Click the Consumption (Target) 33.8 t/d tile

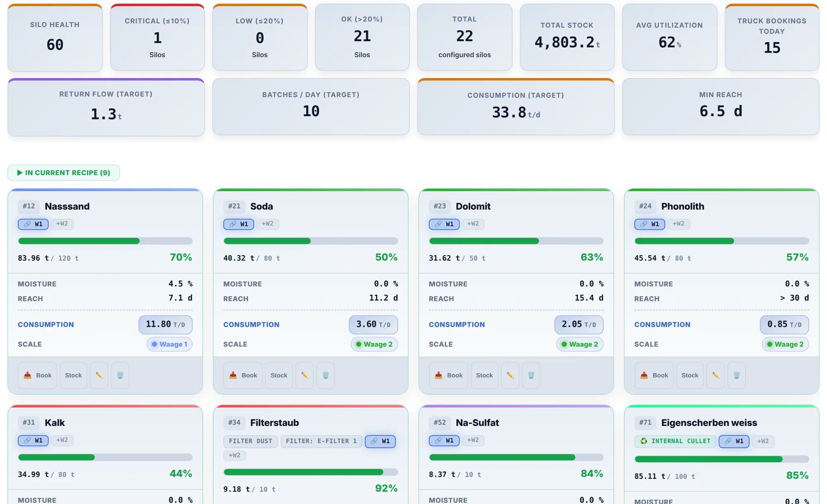(x=516, y=107)
